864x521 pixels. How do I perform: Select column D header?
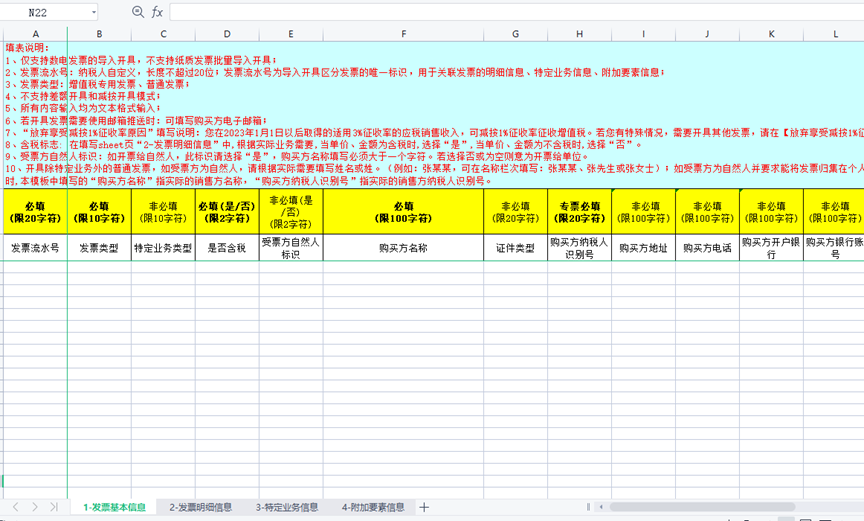tap(227, 34)
